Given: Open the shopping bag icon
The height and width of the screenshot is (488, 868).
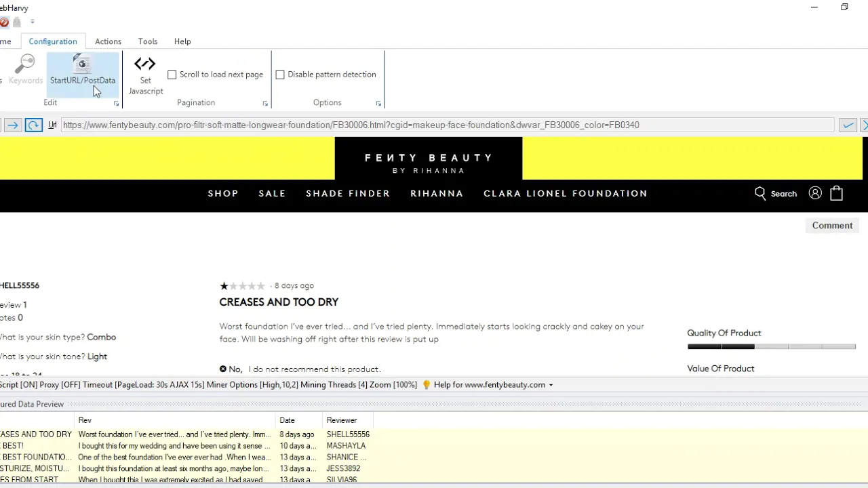Looking at the screenshot, I should [x=836, y=193].
